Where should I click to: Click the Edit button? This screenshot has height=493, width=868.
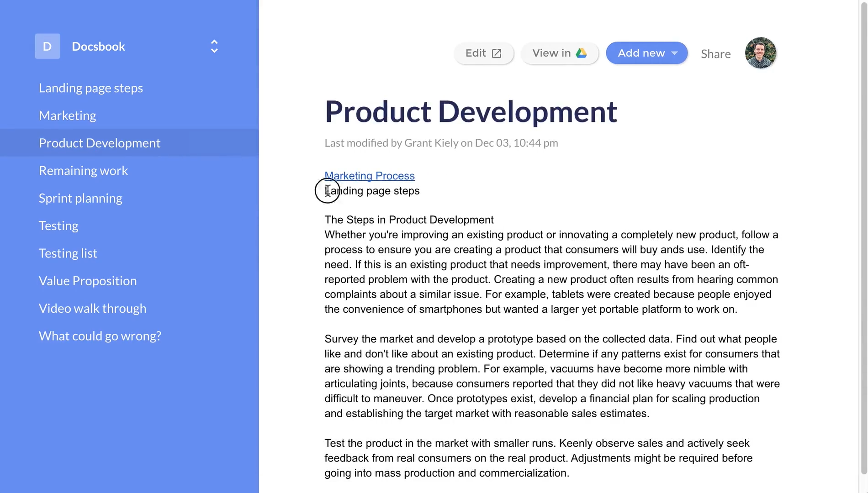pos(484,53)
